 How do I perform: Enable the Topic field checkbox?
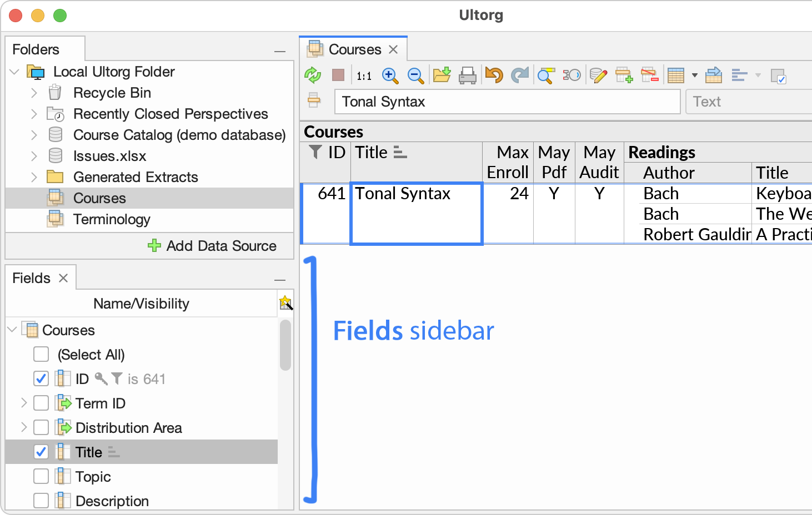[x=41, y=476]
